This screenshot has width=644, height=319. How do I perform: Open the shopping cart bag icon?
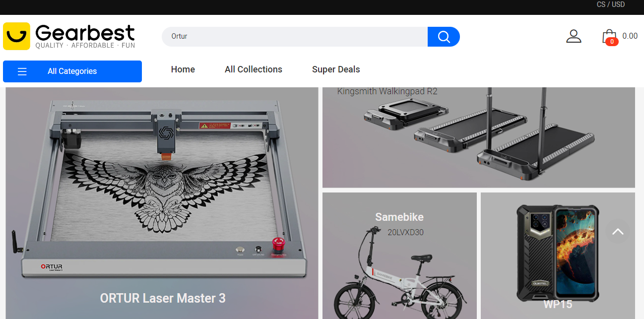click(609, 36)
